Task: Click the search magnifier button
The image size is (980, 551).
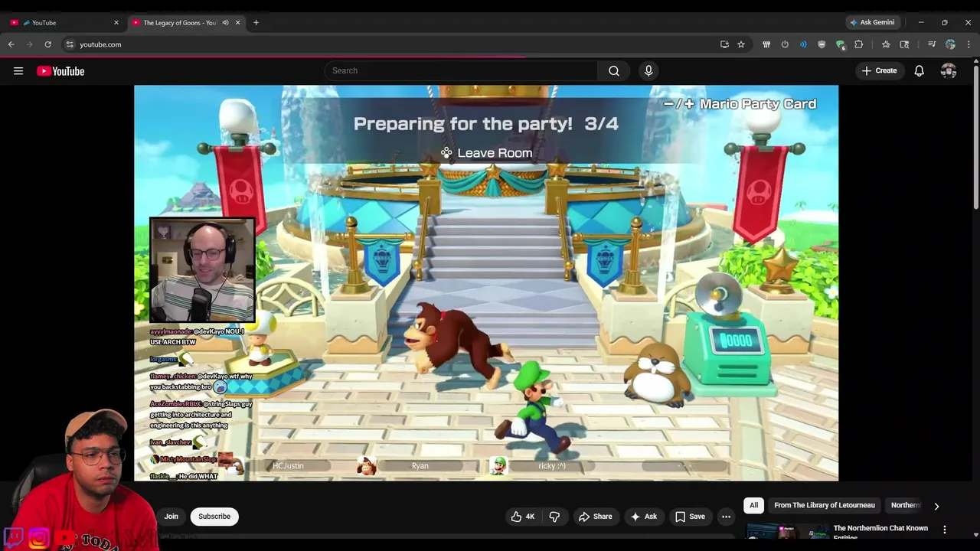Action: pos(614,71)
